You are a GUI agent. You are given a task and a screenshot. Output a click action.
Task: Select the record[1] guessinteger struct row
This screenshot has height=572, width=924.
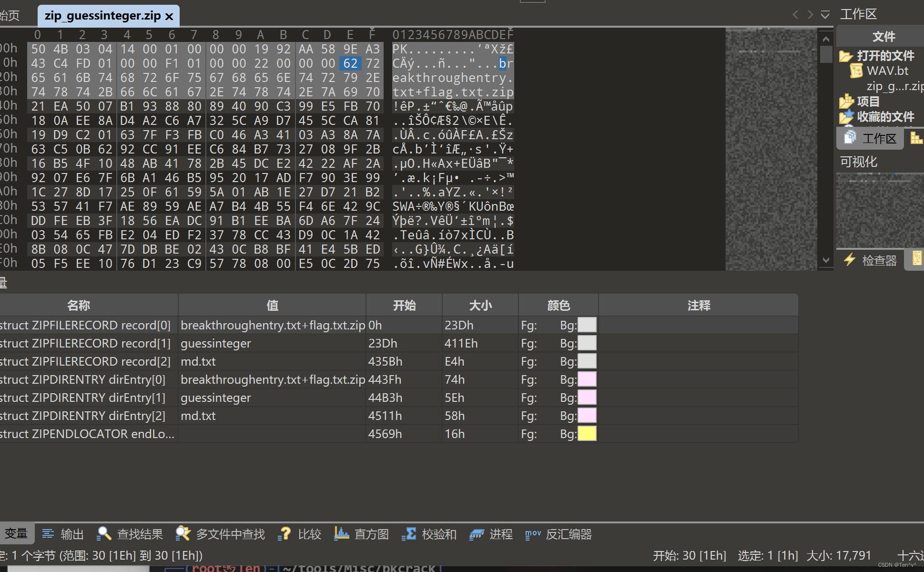coord(86,343)
